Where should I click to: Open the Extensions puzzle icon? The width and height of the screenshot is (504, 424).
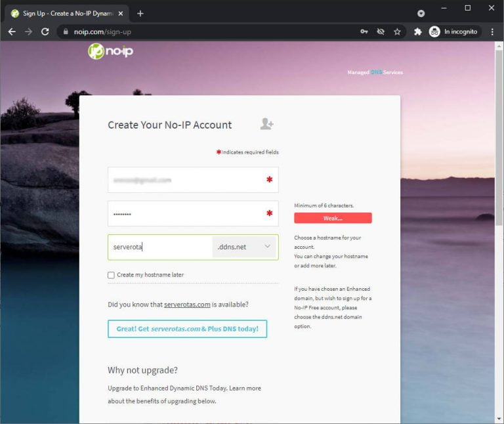(x=417, y=32)
